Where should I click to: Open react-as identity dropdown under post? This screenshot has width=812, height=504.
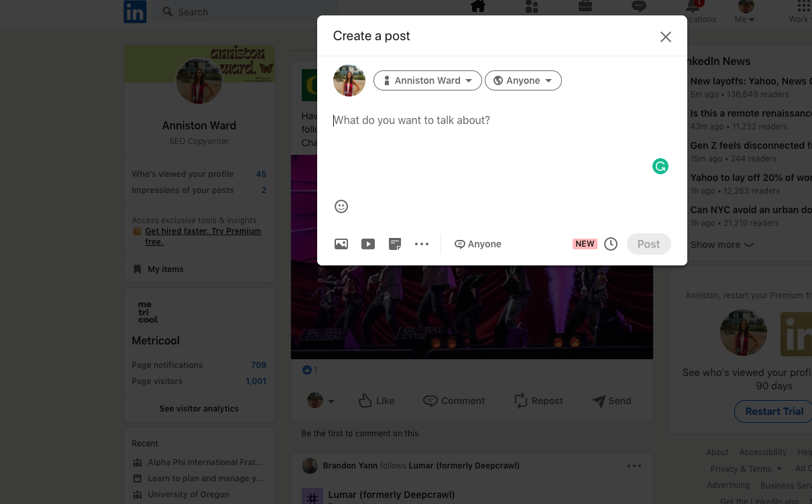[321, 401]
